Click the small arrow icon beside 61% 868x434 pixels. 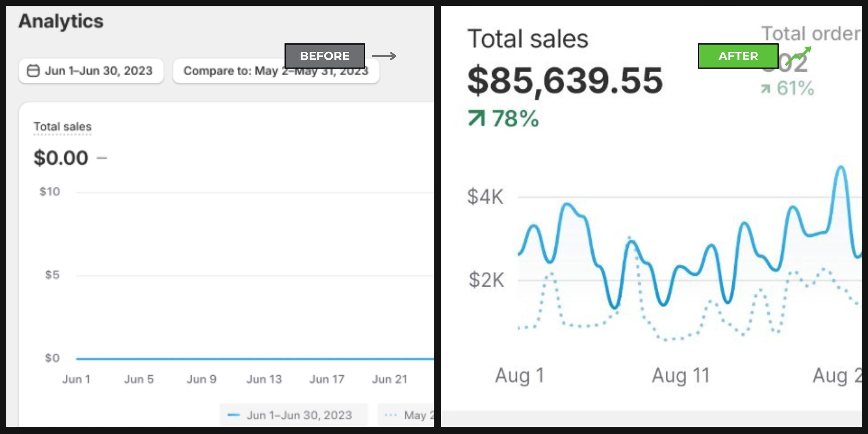766,89
